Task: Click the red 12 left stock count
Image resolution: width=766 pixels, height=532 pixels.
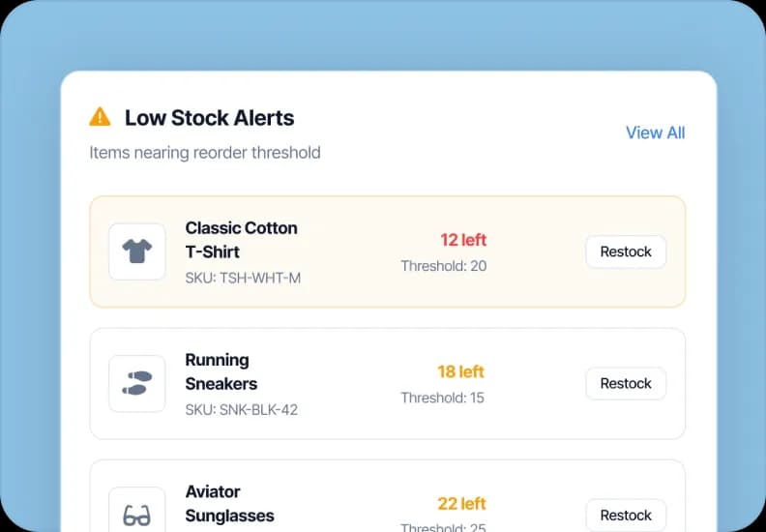Action: tap(463, 240)
